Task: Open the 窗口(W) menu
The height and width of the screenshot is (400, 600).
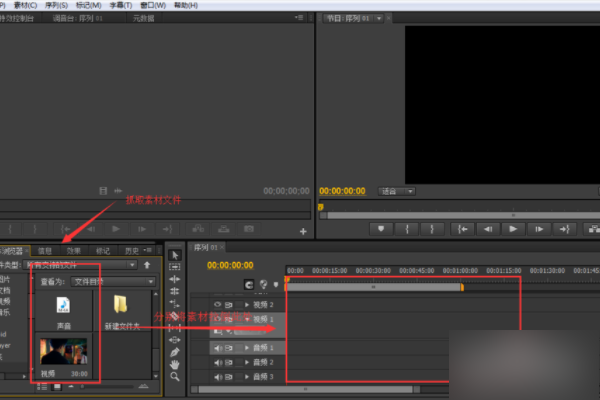Action: point(153,5)
